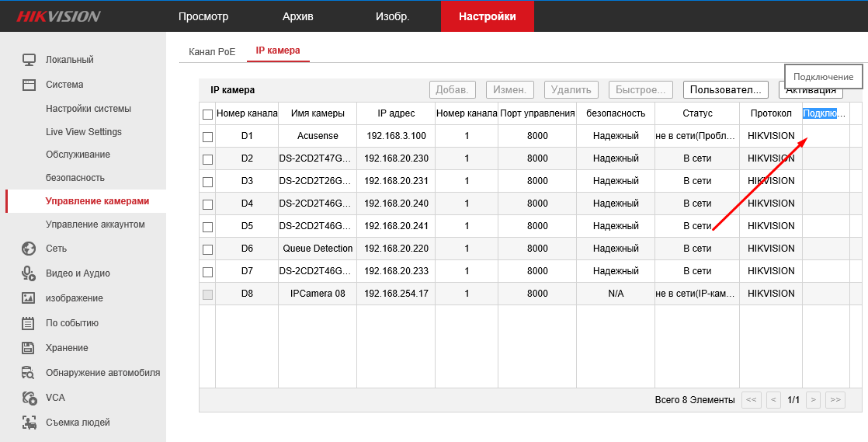This screenshot has width=868, height=442.
Task: Open the Event calendar icon
Action: tap(29, 323)
